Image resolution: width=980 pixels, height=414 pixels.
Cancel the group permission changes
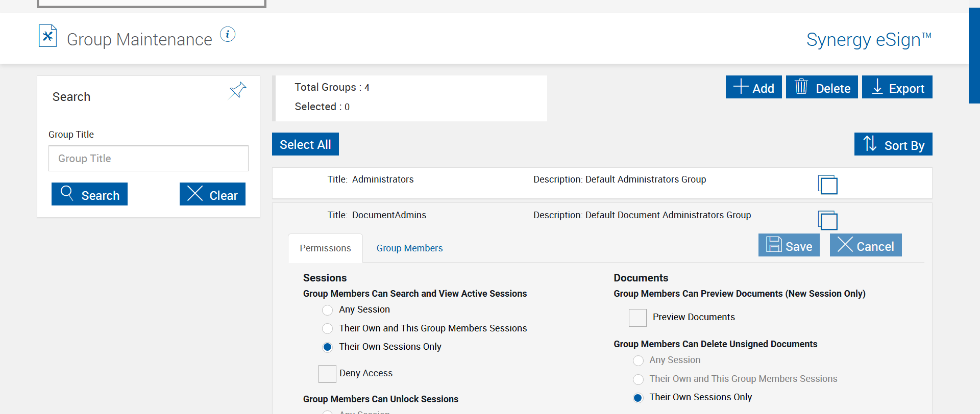[865, 245]
